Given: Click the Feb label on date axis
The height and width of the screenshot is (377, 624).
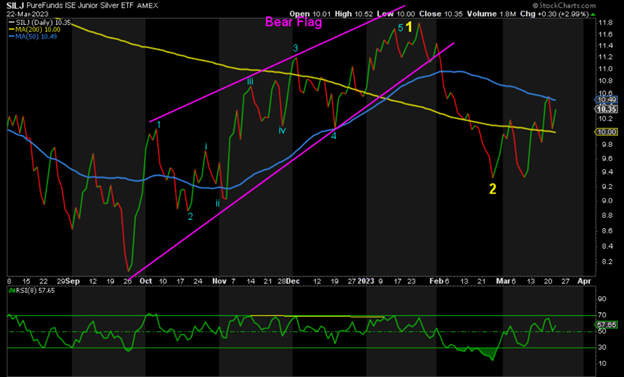Looking at the screenshot, I should coord(436,281).
